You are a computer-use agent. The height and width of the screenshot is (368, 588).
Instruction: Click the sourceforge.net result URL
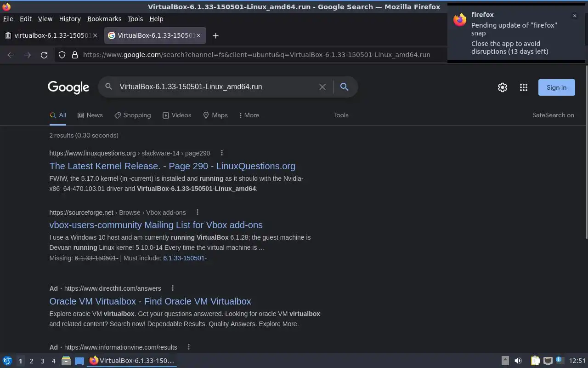point(118,213)
